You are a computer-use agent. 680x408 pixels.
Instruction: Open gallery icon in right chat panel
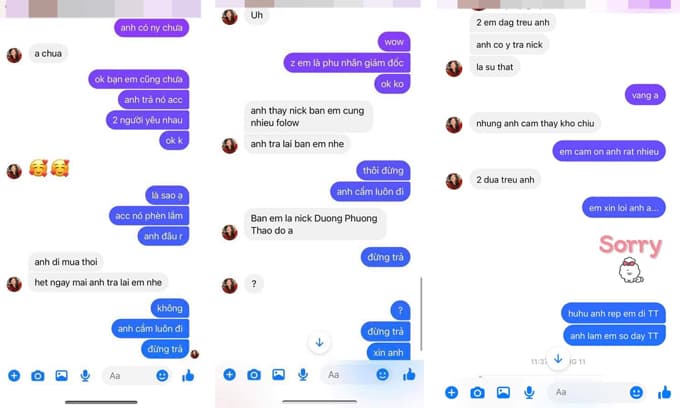(x=503, y=392)
